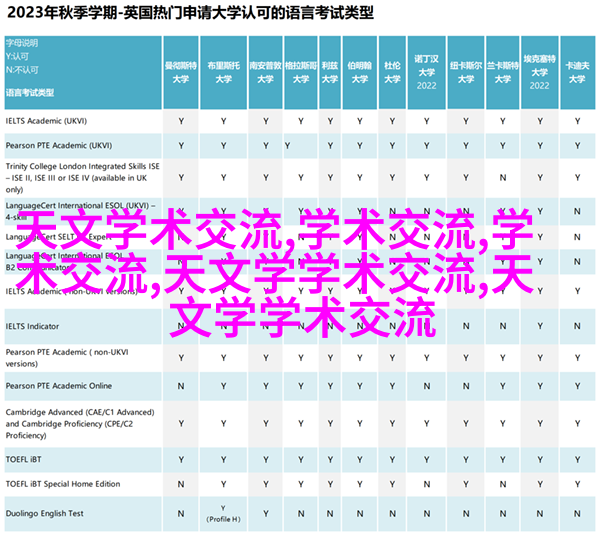Select the Trinity College London ISE row label
Viewport: 600px width, 536px height.
click(x=82, y=178)
